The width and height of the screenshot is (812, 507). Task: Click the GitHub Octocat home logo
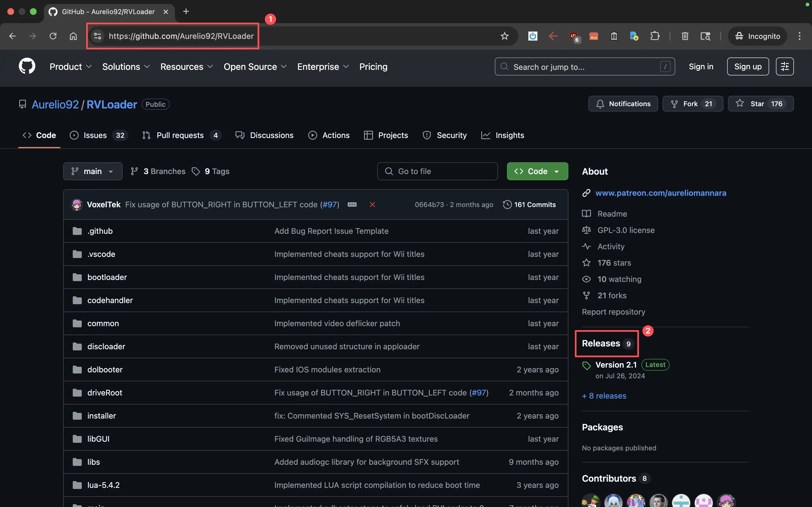tap(27, 66)
